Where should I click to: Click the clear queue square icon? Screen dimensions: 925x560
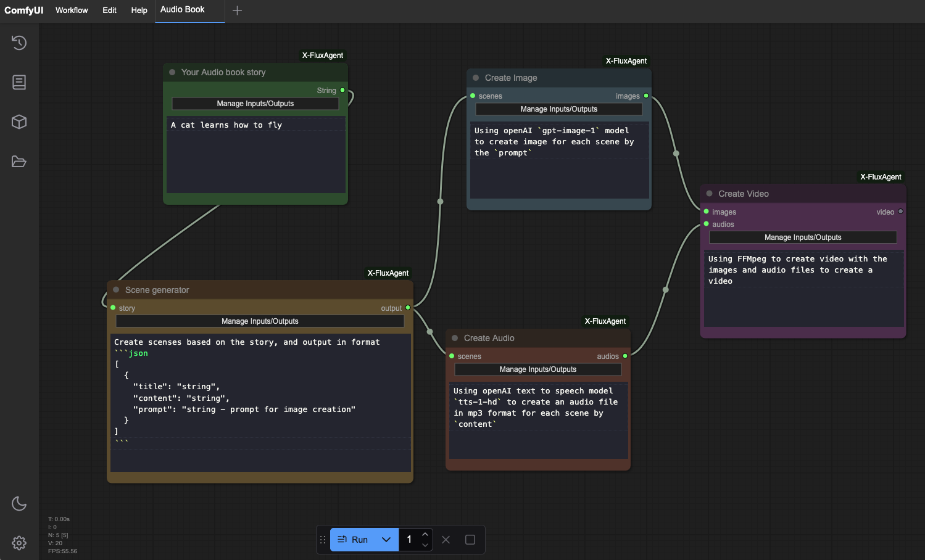[470, 540]
